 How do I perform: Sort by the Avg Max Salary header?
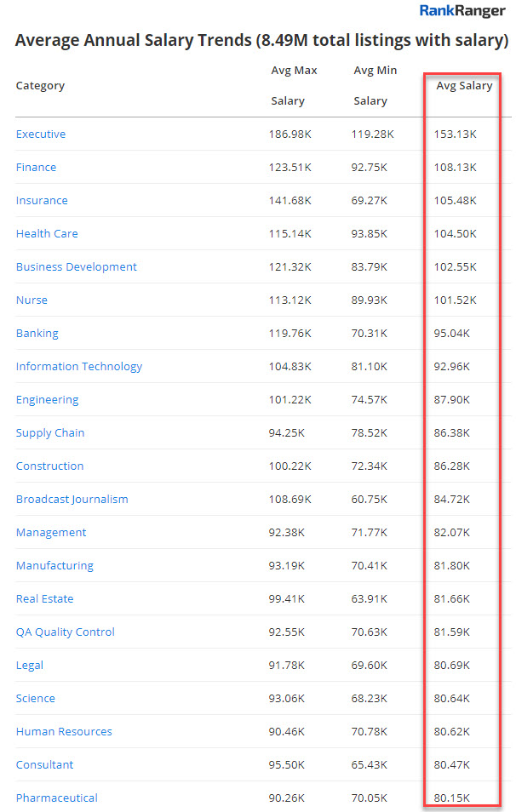coord(288,85)
